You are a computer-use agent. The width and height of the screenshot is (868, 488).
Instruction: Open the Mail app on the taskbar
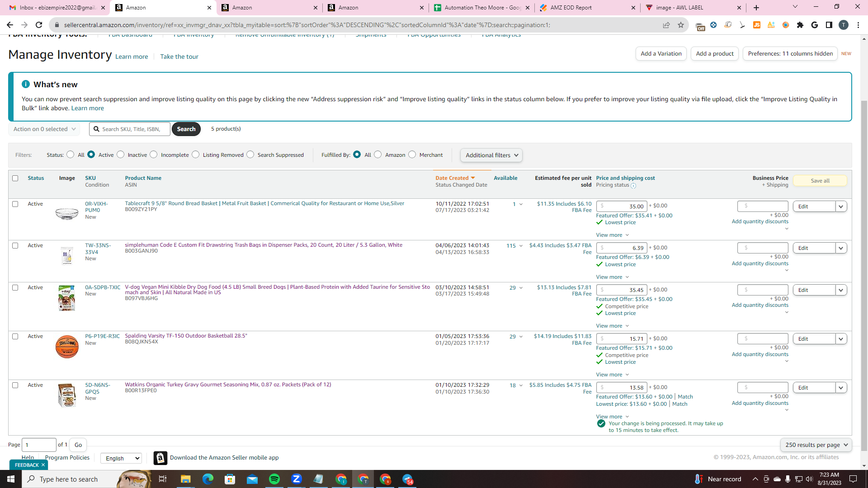click(x=252, y=479)
